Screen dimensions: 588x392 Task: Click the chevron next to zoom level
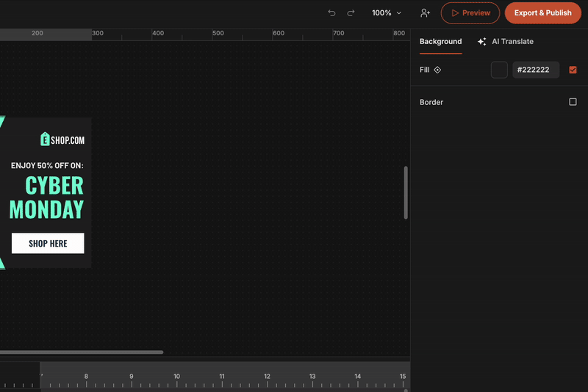399,13
